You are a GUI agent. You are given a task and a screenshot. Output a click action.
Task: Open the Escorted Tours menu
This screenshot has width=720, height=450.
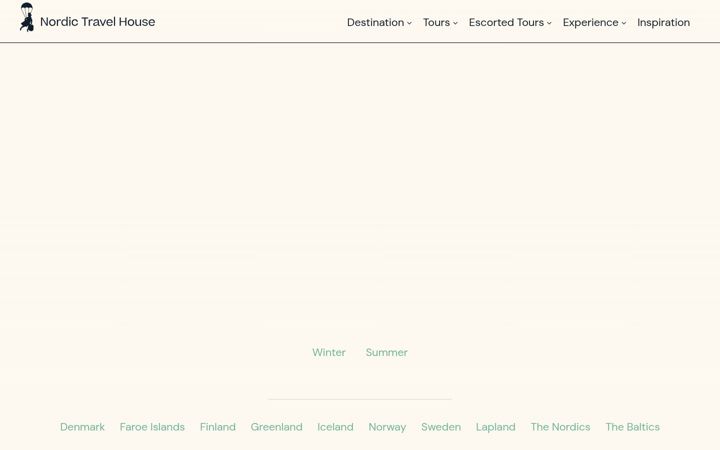point(506,22)
